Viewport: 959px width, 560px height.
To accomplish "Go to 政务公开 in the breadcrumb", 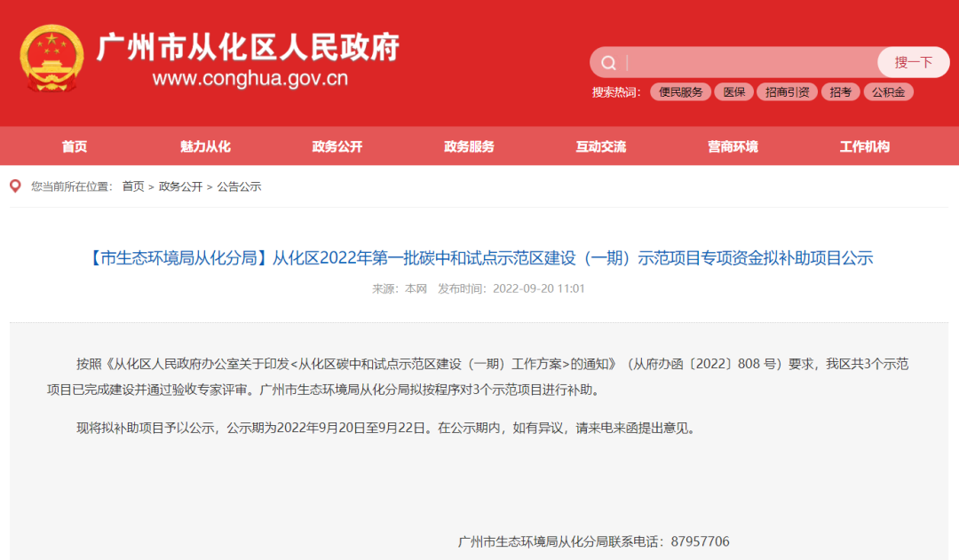I will (180, 186).
